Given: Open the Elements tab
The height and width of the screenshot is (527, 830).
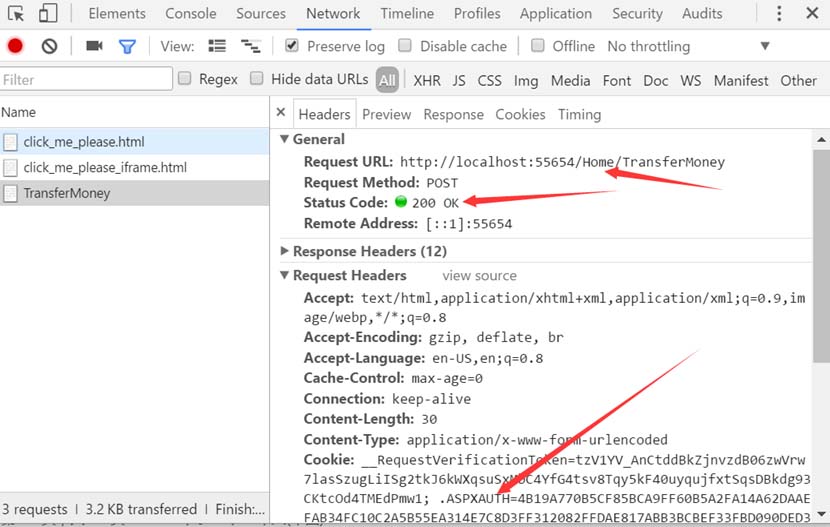Looking at the screenshot, I should 117,13.
